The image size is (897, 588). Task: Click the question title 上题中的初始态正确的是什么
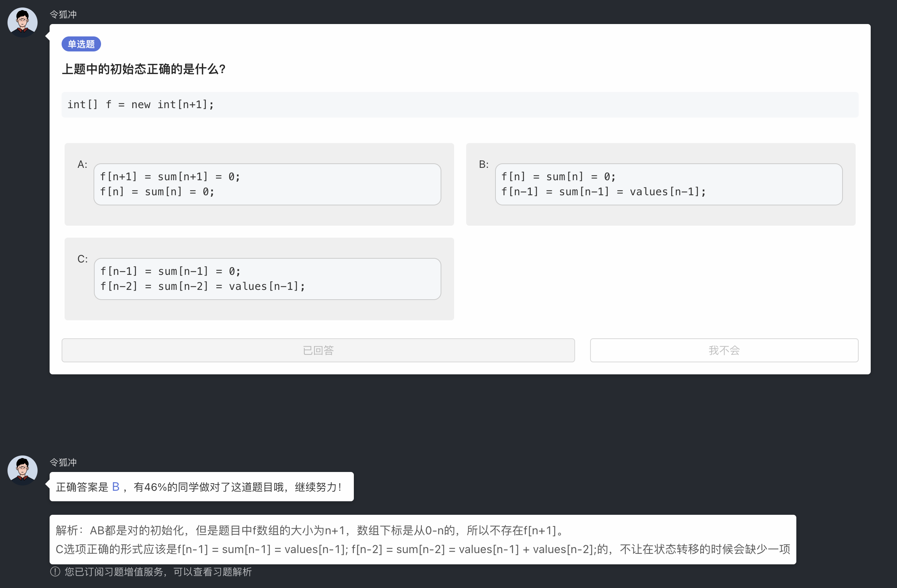coord(143,69)
